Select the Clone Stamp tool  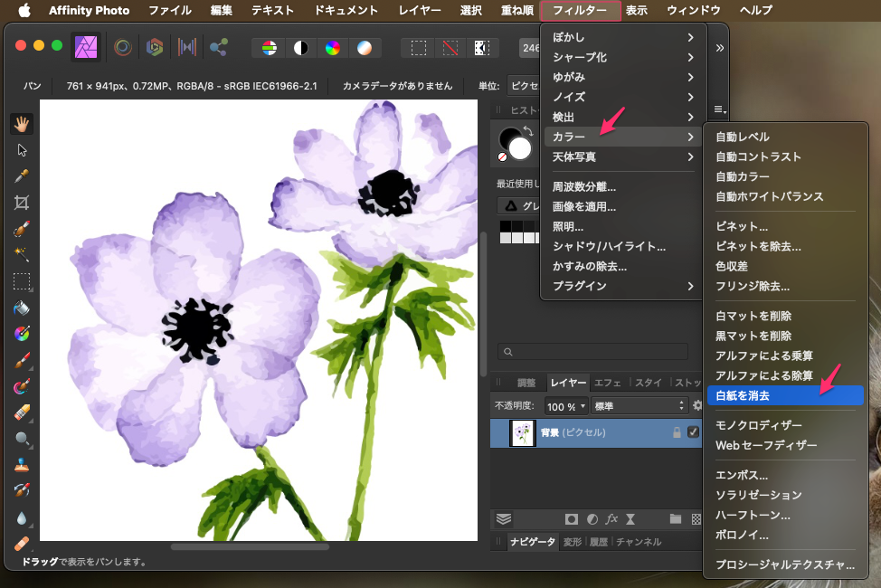tap(22, 465)
